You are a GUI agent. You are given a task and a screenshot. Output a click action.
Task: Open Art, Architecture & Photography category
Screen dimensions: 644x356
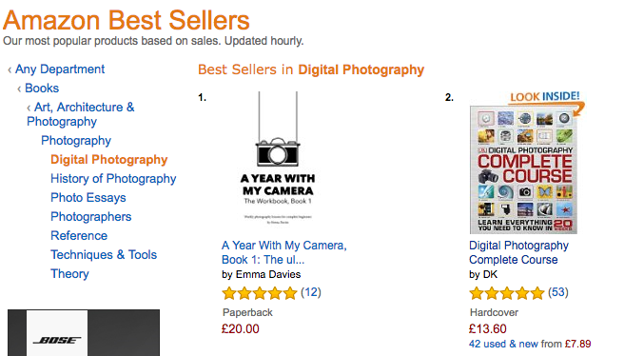point(81,114)
